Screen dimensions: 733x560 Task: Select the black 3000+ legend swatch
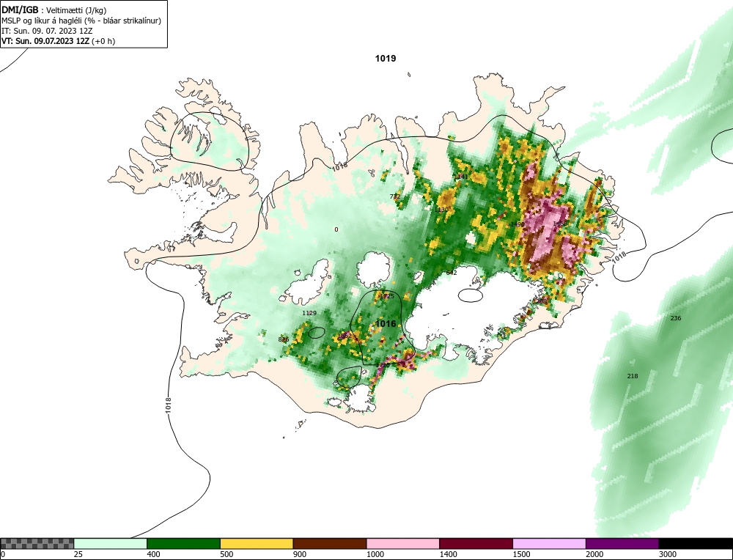click(696, 543)
